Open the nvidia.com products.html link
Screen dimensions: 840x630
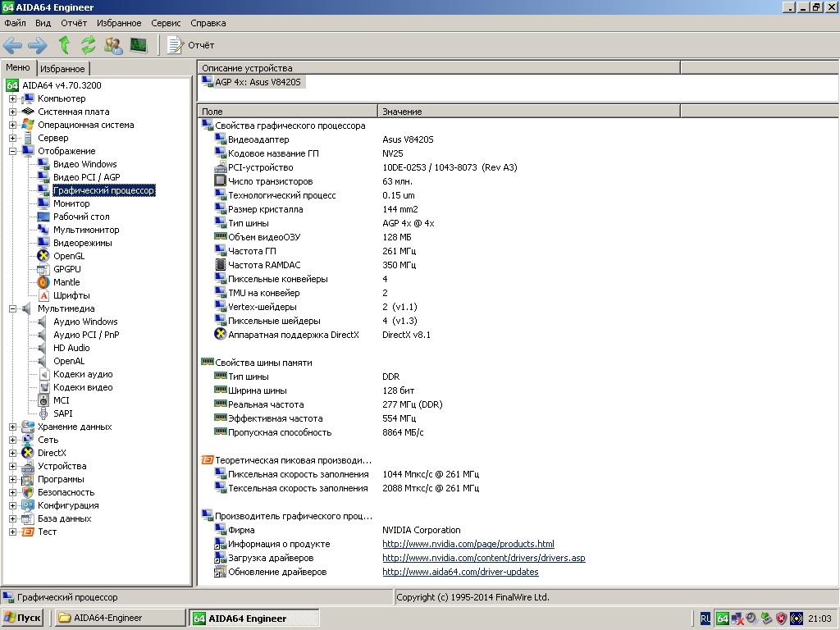(468, 544)
